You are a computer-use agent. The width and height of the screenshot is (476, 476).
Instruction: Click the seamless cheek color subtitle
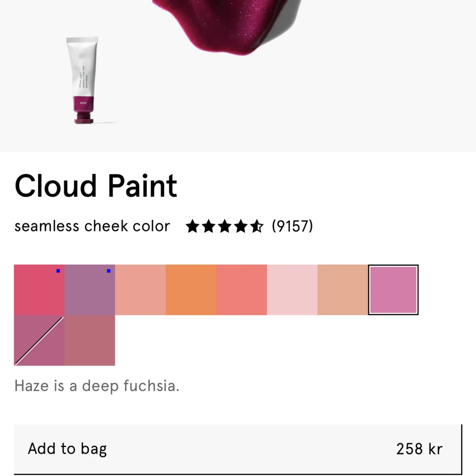91,226
